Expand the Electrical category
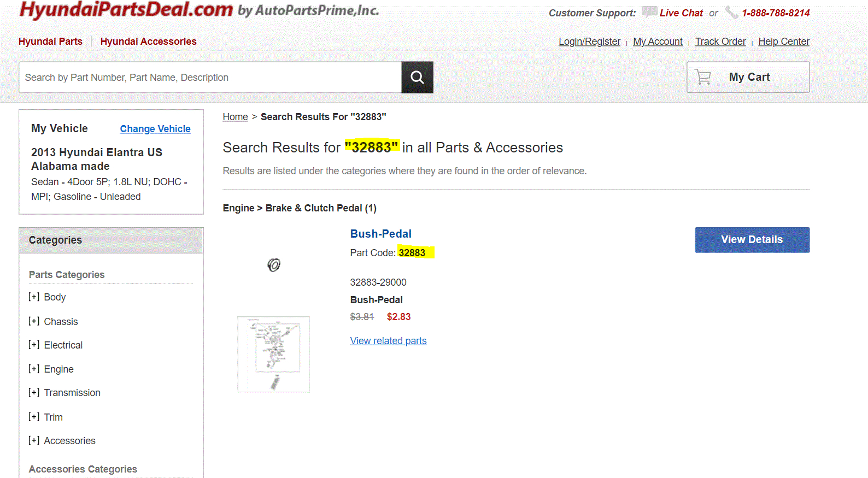Screen dimensions: 868x478 click(x=34, y=345)
